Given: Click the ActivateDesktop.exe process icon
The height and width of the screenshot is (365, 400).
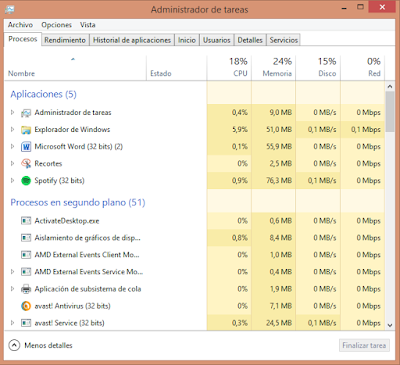Looking at the screenshot, I should pyautogui.click(x=26, y=221).
